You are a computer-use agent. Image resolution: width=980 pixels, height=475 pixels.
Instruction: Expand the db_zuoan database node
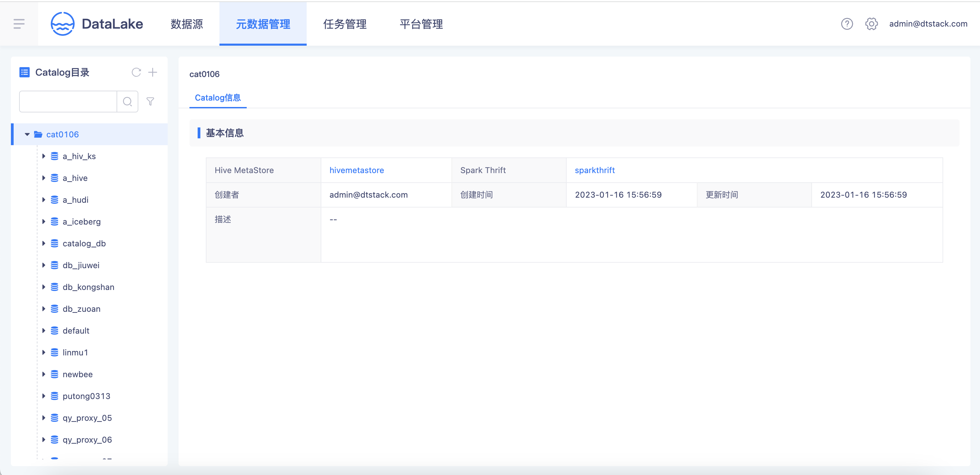point(43,309)
